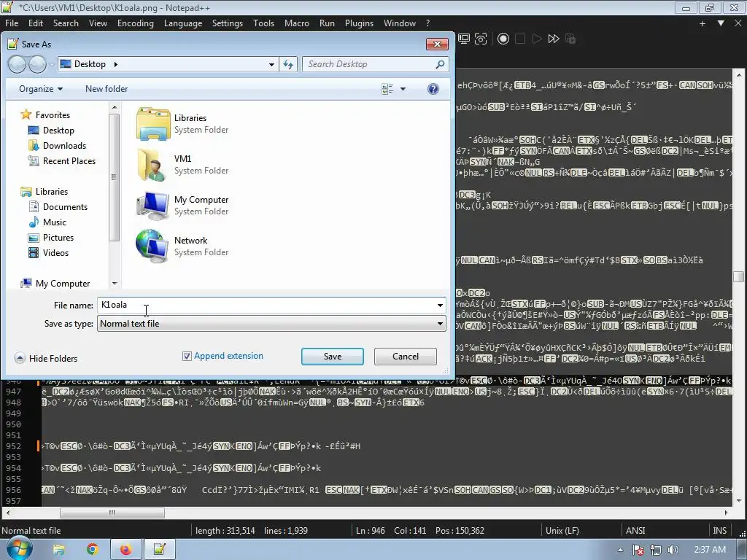
Task: Open File Explorer from the taskbar
Action: point(58,550)
